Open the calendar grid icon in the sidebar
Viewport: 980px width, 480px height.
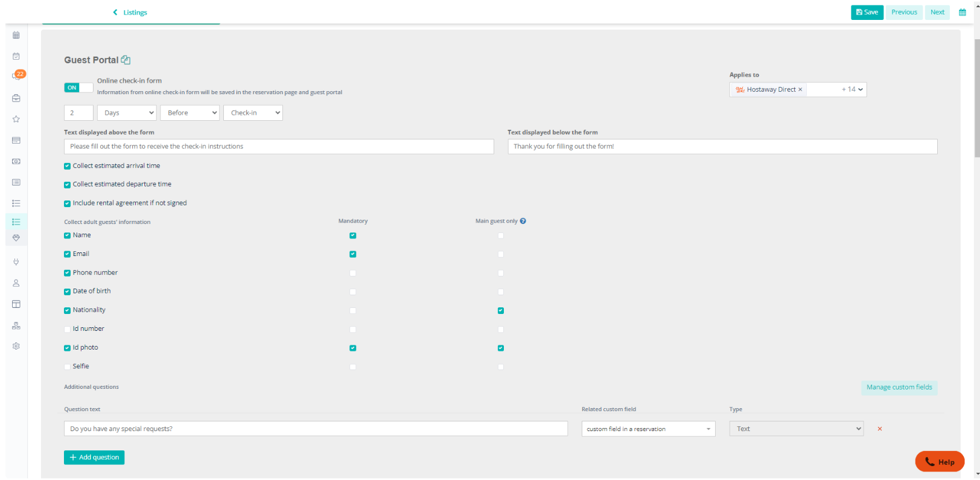click(x=16, y=35)
